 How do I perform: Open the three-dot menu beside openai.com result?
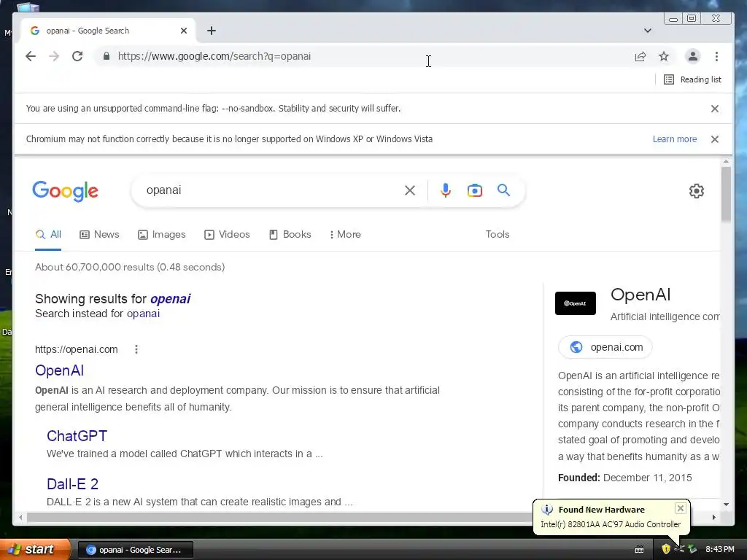point(136,349)
